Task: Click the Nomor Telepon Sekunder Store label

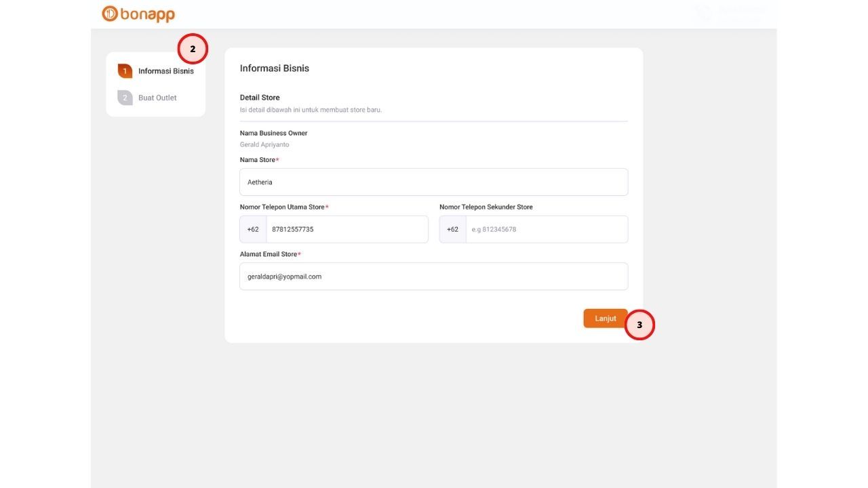Action: click(x=486, y=207)
